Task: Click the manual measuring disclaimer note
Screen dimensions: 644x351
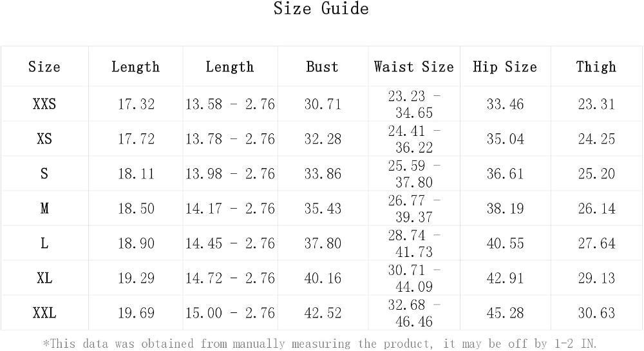Action: pos(320,343)
